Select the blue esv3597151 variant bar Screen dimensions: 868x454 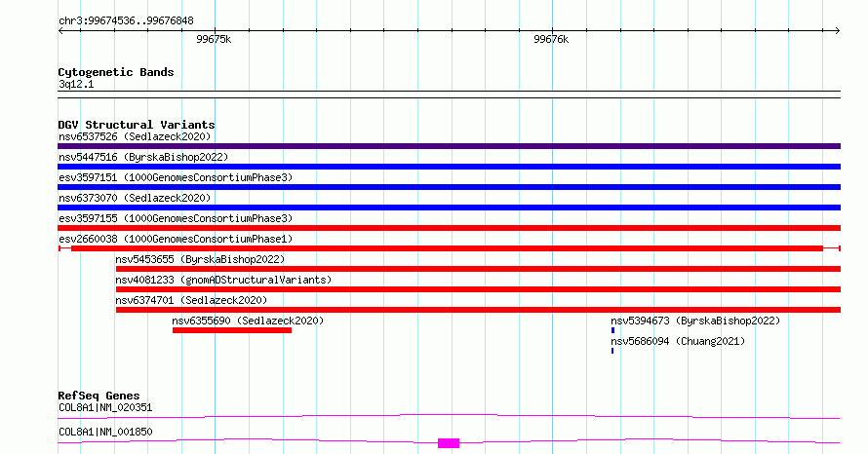click(449, 187)
